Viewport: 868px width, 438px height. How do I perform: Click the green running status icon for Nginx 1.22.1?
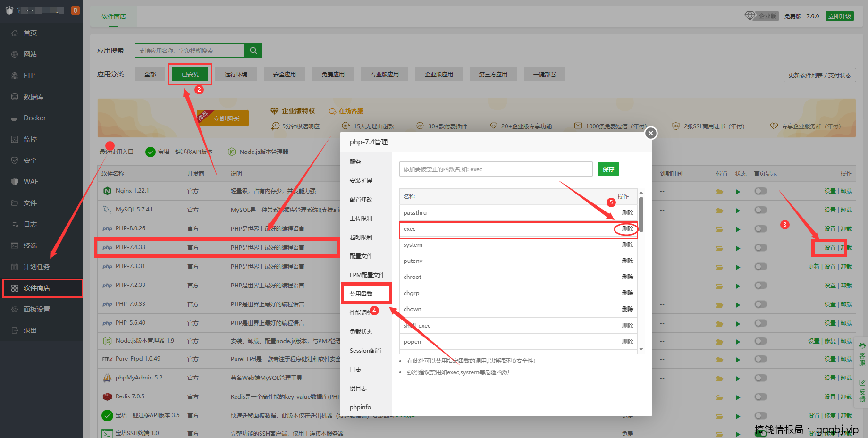[x=738, y=191]
